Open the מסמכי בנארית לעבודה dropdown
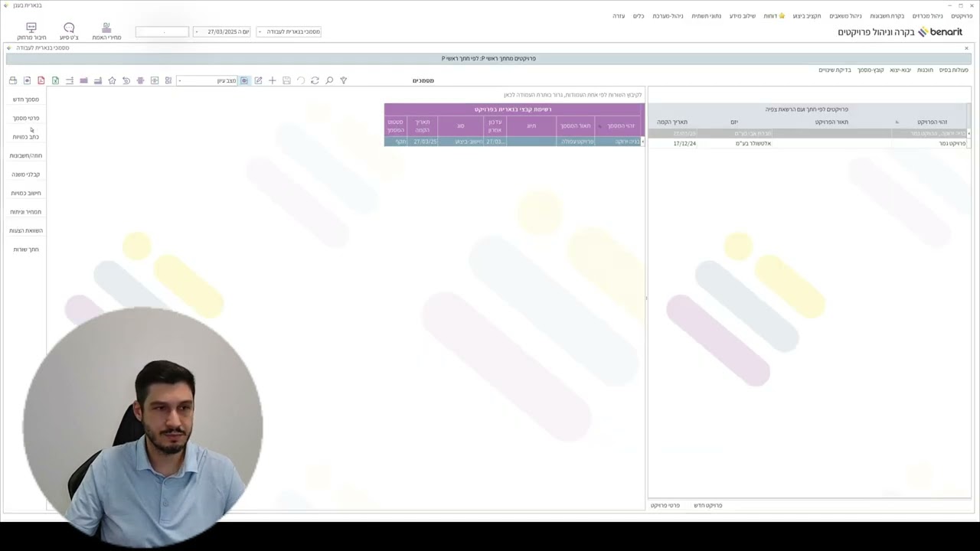The height and width of the screenshot is (551, 980). click(x=289, y=32)
